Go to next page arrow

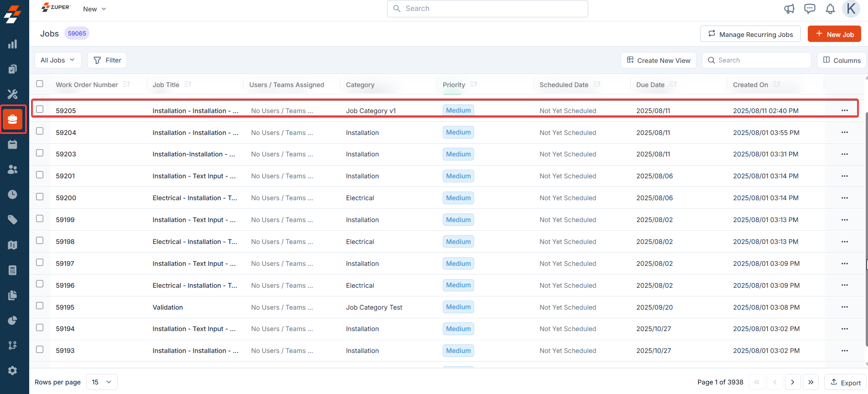click(793, 382)
